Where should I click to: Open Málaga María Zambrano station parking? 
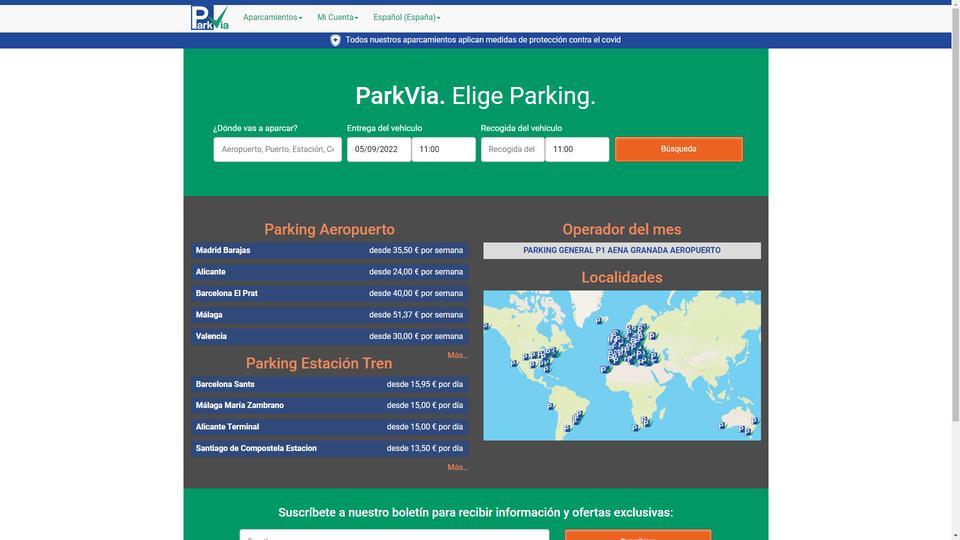tap(330, 405)
